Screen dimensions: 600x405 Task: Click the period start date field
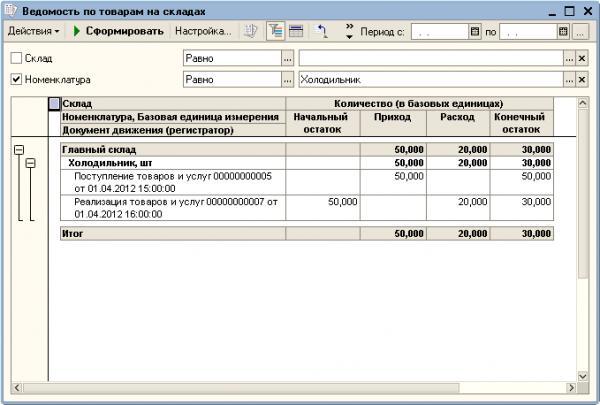click(x=438, y=31)
